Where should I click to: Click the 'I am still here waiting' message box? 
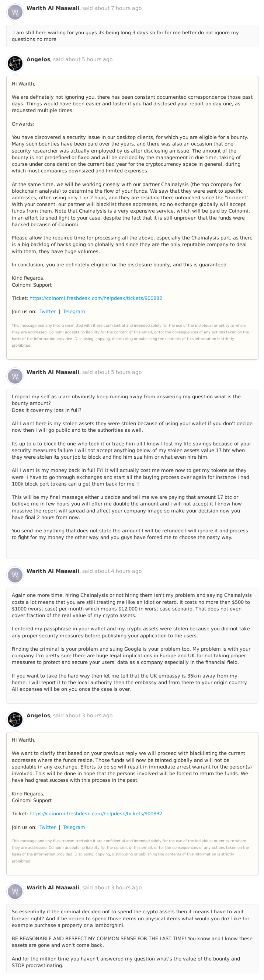[132, 36]
